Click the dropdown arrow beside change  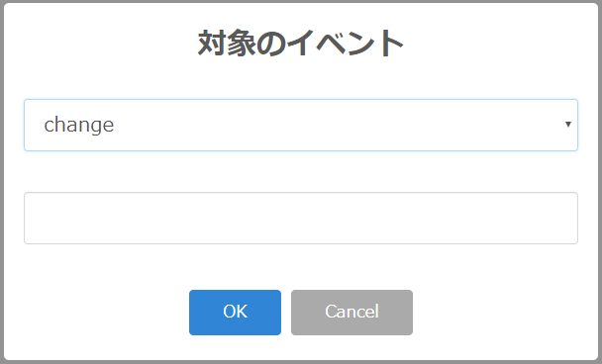coord(567,125)
